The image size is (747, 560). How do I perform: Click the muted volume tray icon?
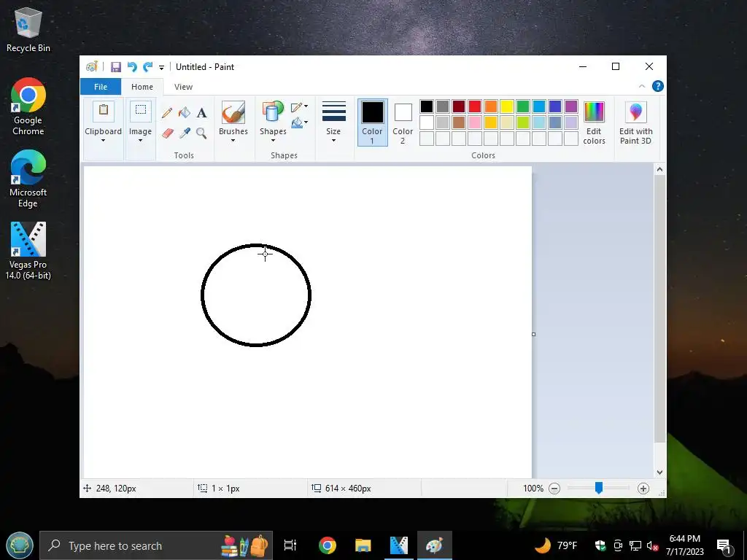tap(652, 545)
